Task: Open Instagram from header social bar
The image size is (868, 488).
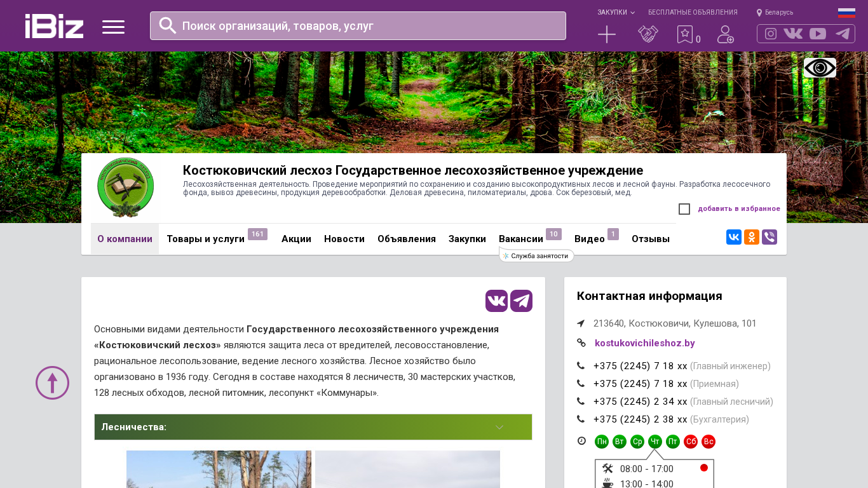Action: (771, 34)
